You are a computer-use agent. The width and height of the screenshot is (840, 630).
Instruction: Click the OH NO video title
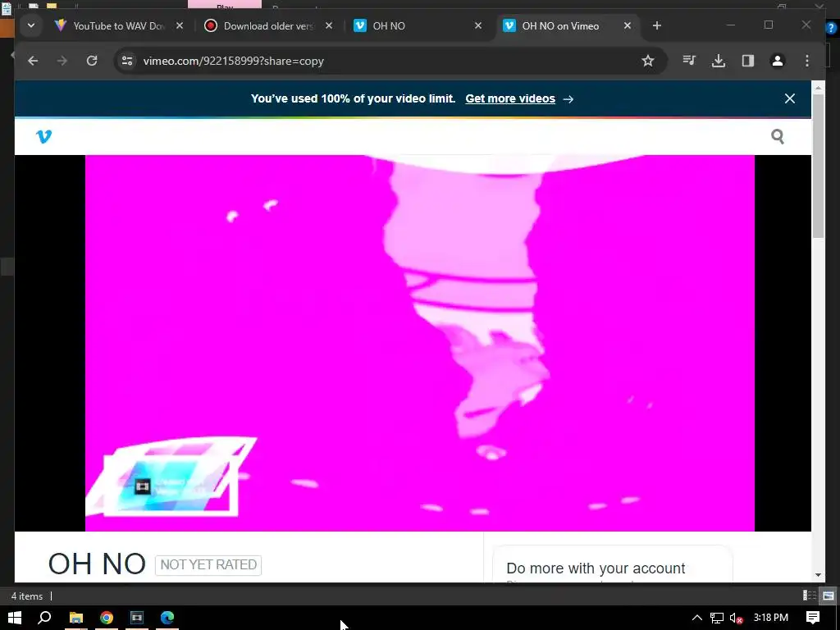(x=97, y=564)
